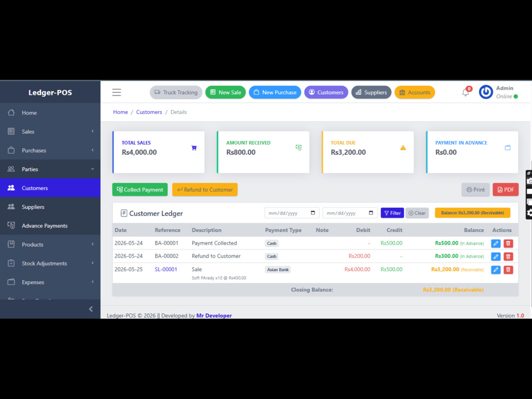Open Advance Payments in sidebar
532x399 pixels.
point(50,225)
